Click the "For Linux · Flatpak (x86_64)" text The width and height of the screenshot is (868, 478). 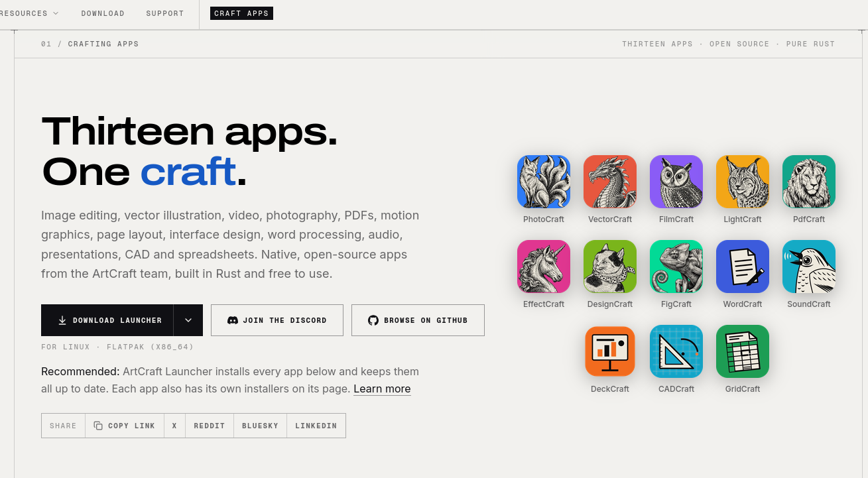[x=117, y=347]
